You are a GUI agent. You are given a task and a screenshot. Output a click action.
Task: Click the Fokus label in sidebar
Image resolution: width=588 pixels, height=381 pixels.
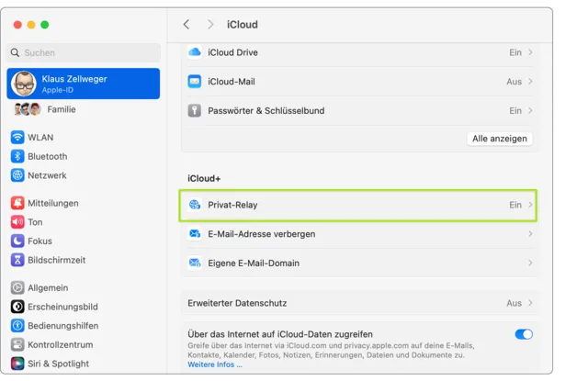40,241
